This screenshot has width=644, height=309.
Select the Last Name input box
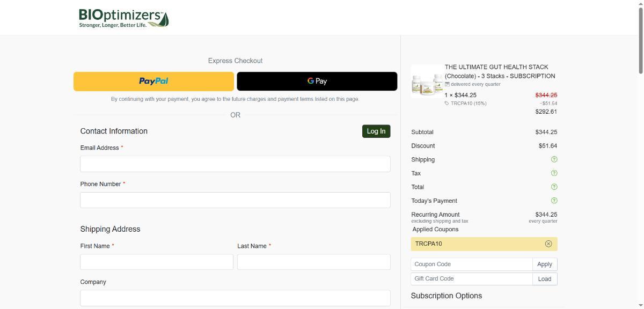313,262
